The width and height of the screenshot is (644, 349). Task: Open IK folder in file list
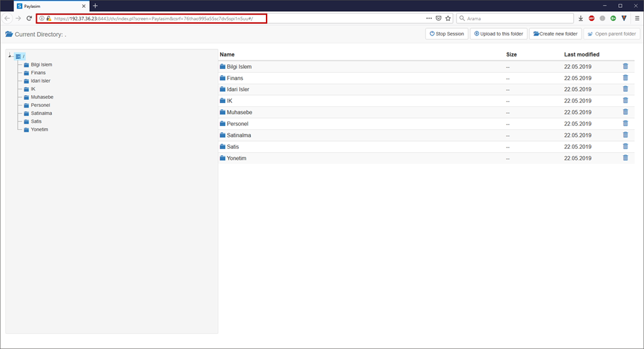(230, 100)
